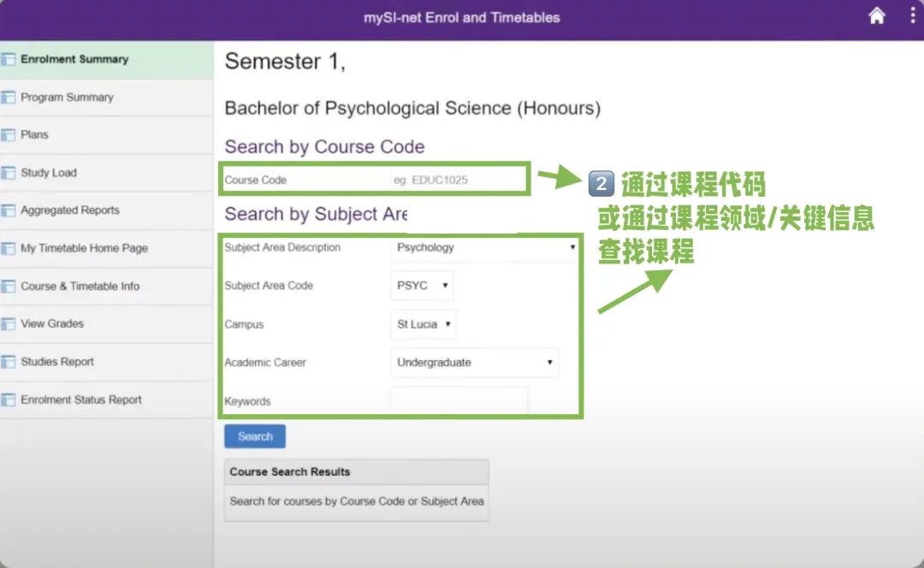The height and width of the screenshot is (568, 924).
Task: Expand Subject Area Description Psychology dropdown
Action: pos(484,247)
